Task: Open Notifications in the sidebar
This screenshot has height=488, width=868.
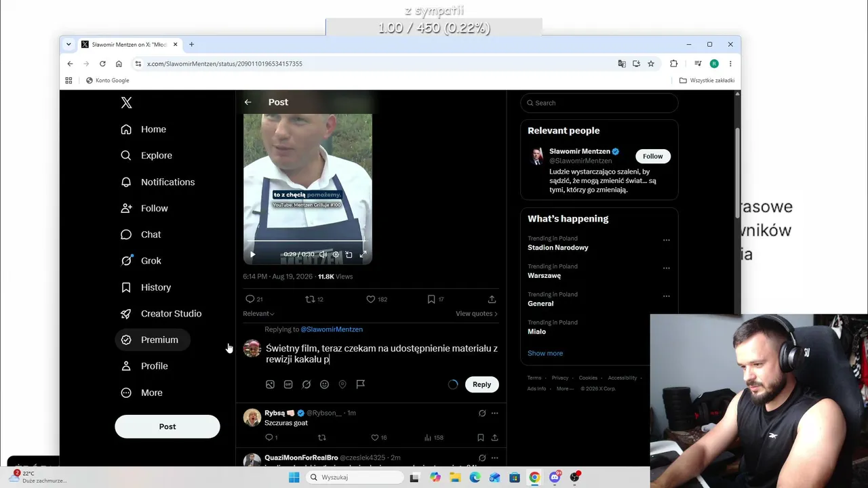Action: point(157,182)
